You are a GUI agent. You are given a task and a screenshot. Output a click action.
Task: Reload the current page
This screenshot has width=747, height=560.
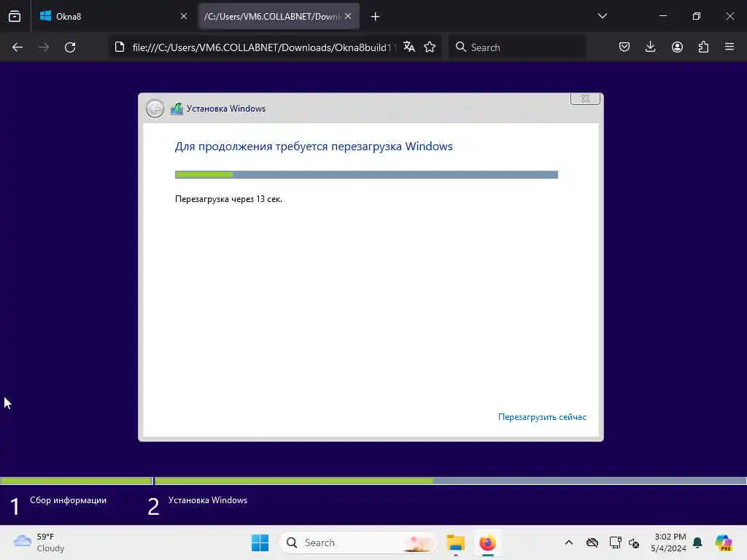pos(70,47)
